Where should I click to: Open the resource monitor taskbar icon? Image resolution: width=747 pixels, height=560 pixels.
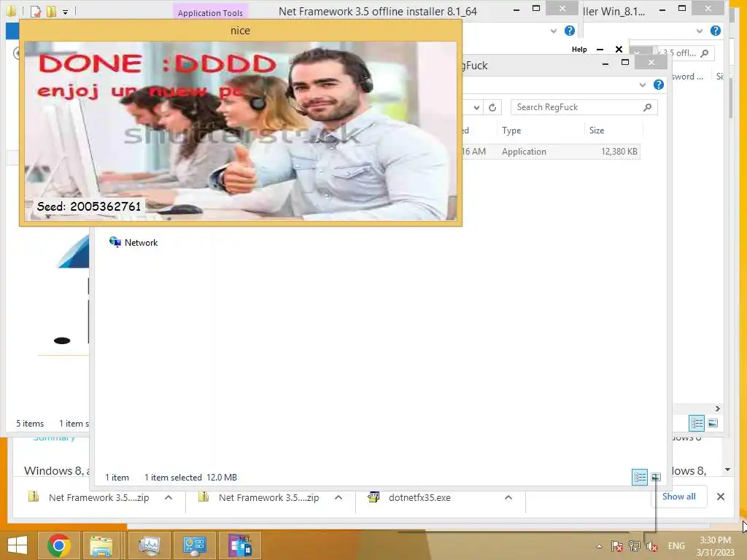click(x=149, y=545)
